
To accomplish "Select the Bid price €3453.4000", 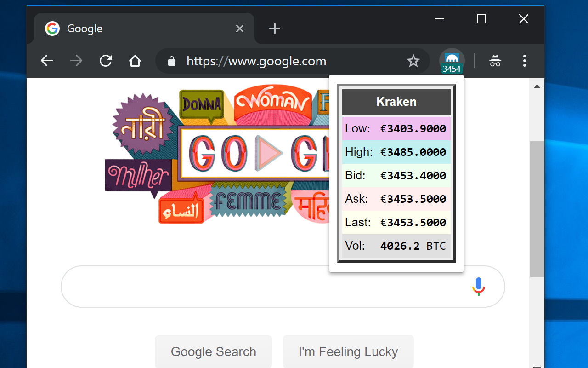I will click(x=413, y=176).
